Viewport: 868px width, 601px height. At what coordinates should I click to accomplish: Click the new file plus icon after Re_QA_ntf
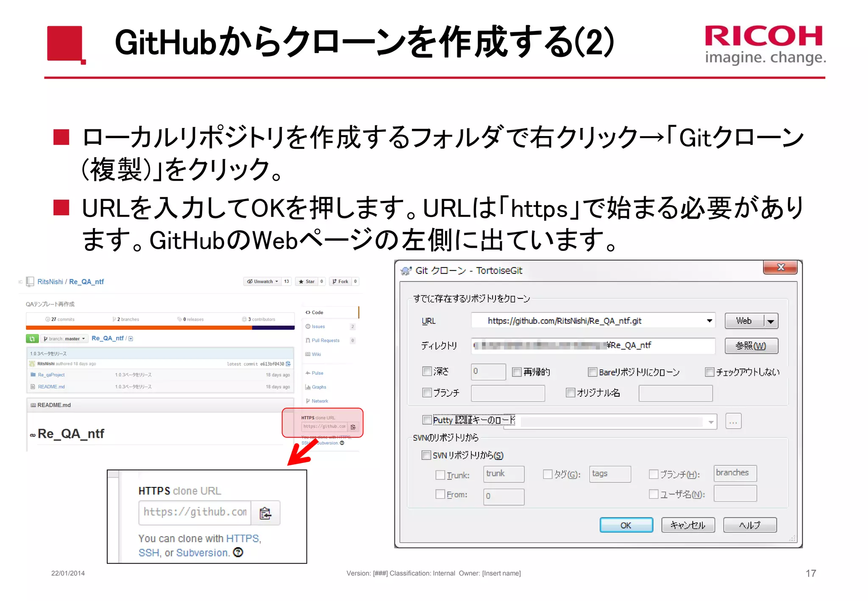131,339
